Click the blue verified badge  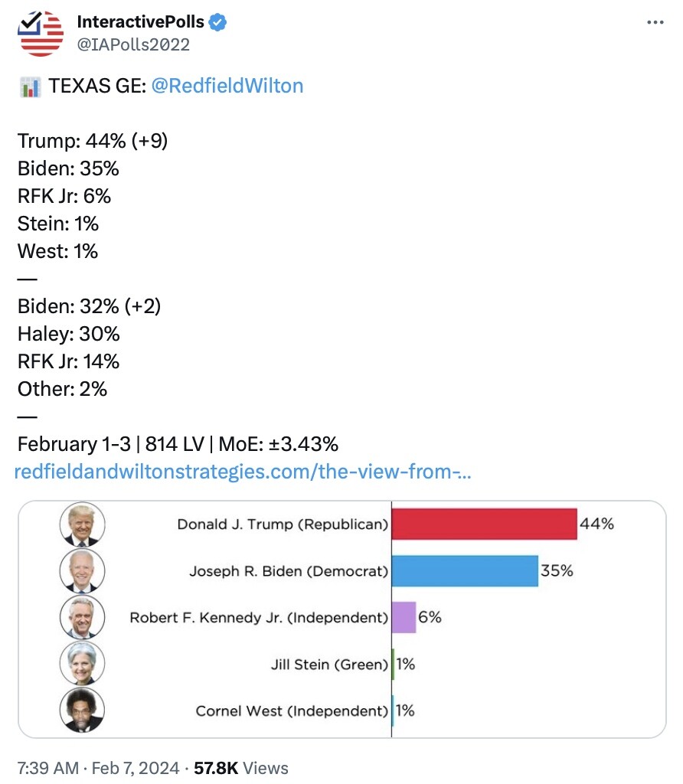click(x=218, y=23)
